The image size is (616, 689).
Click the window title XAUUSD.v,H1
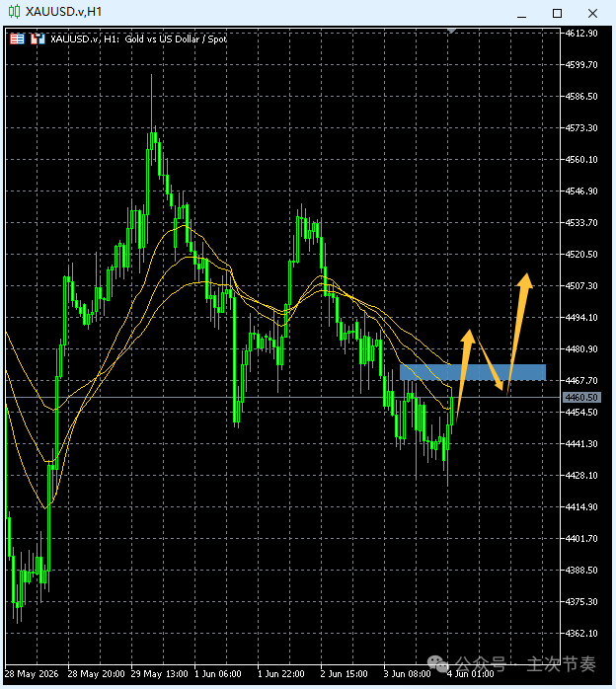tap(64, 12)
